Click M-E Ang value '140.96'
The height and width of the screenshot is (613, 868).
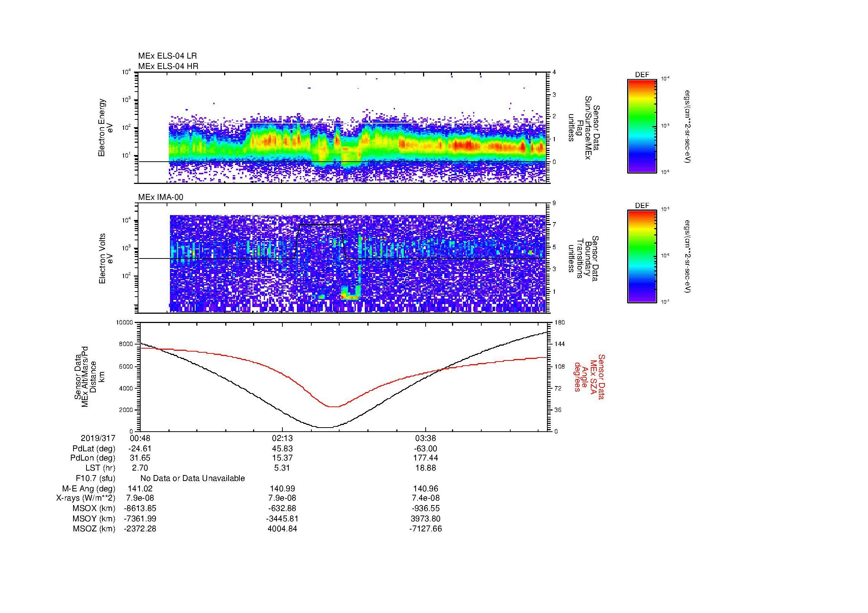coord(426,488)
